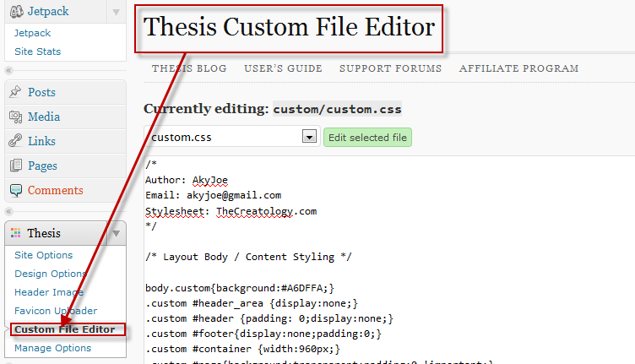Click inside the custom.css code editor

point(388,260)
